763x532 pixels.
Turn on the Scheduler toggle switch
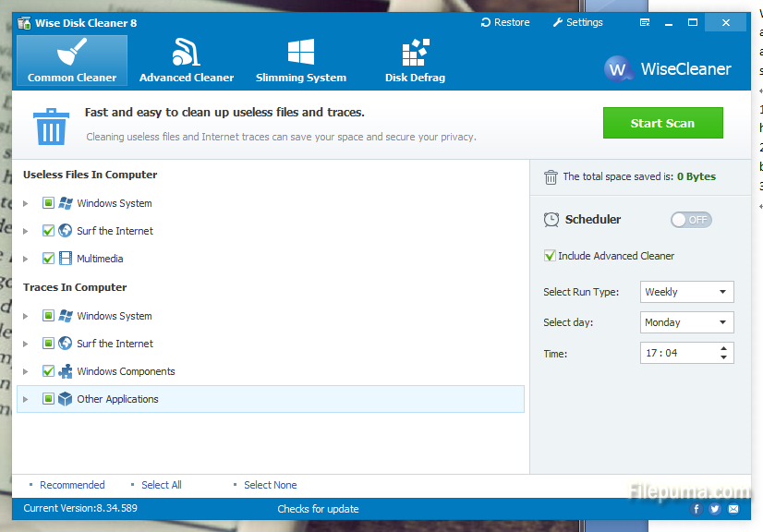[691, 220]
